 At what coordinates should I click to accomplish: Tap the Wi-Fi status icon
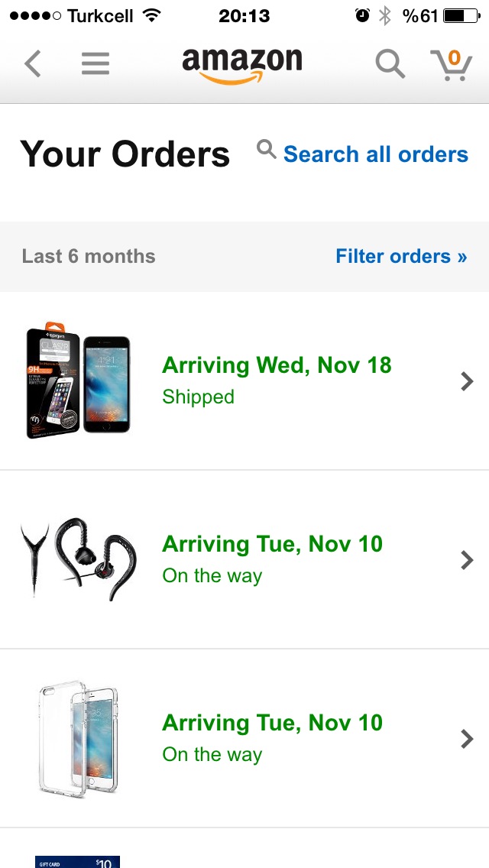(x=151, y=15)
